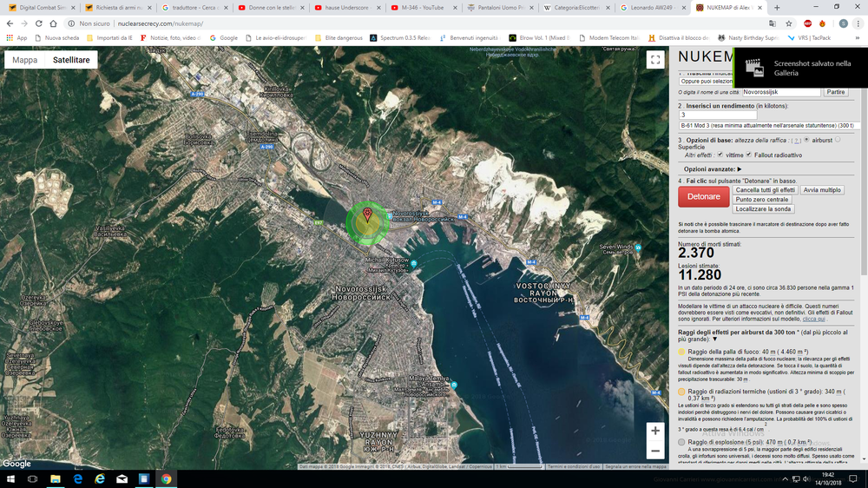Switch to traduttore Google search tab
Viewport: 868px width, 488px height.
pyautogui.click(x=194, y=8)
